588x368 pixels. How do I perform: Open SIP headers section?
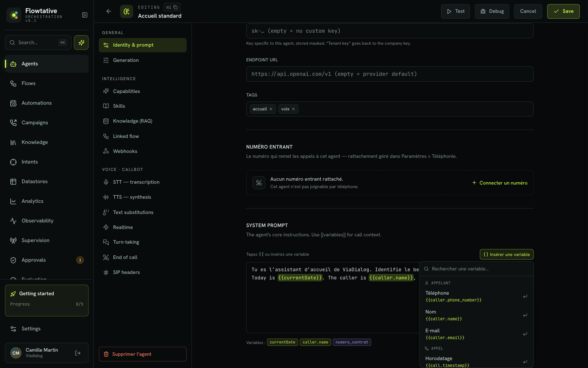(x=143, y=272)
